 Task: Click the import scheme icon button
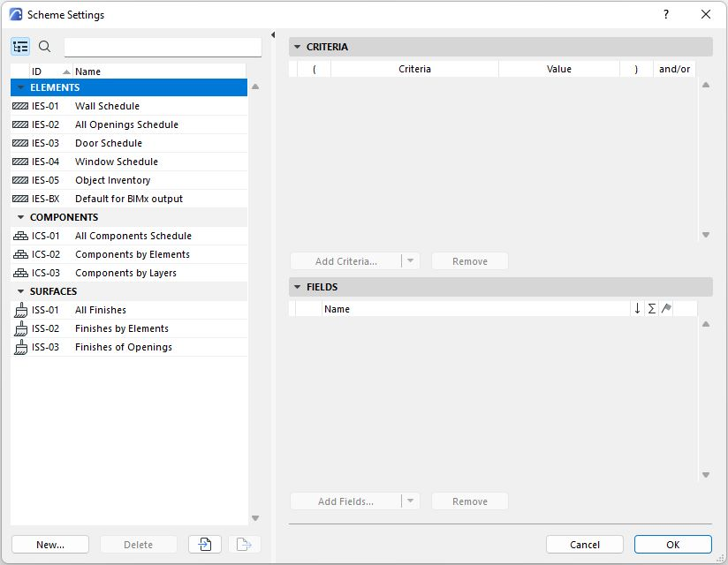pos(205,544)
